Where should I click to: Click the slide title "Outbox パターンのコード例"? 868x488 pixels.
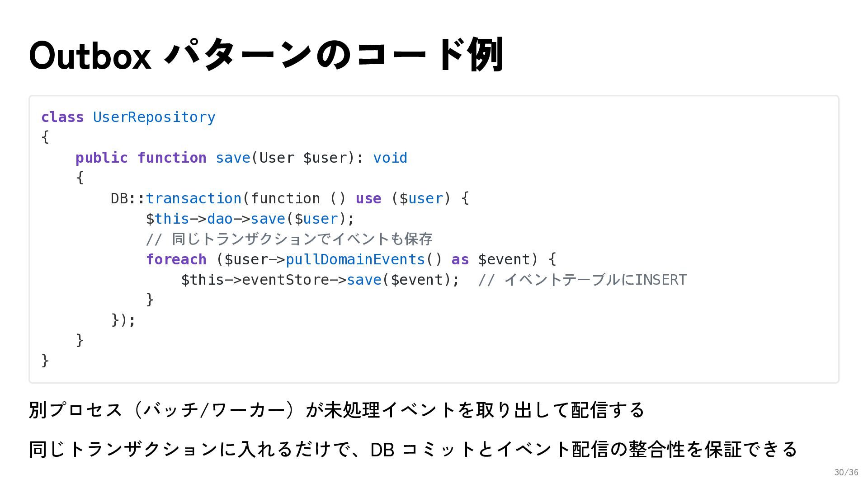(266, 55)
